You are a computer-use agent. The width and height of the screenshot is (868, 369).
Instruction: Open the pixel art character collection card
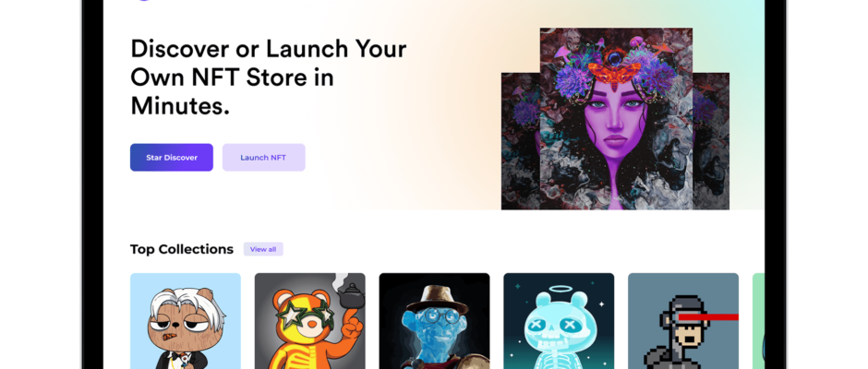[x=683, y=321]
